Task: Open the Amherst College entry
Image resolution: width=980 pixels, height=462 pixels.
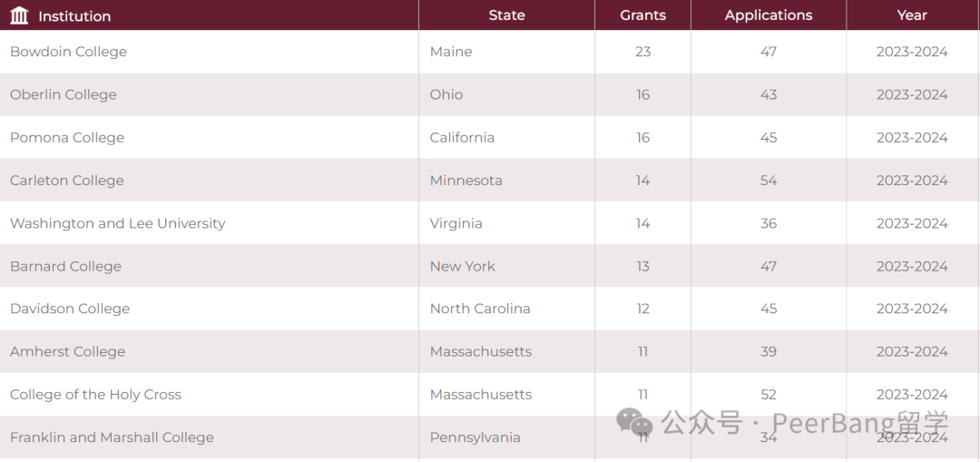Action: coord(67,352)
